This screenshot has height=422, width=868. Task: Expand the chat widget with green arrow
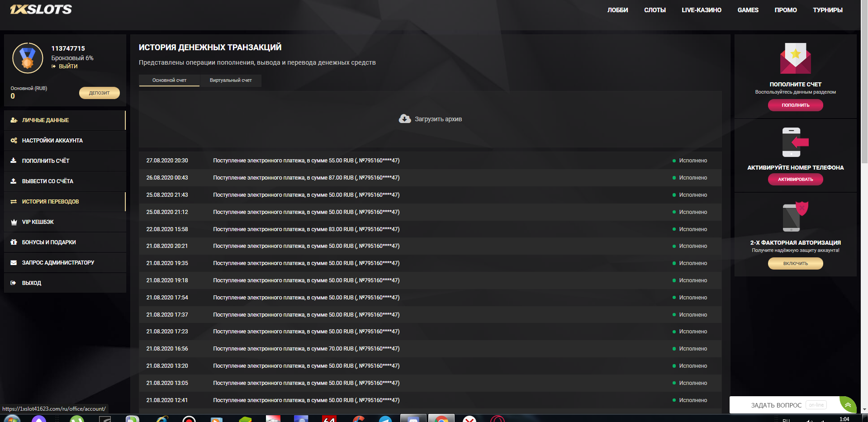tap(848, 405)
